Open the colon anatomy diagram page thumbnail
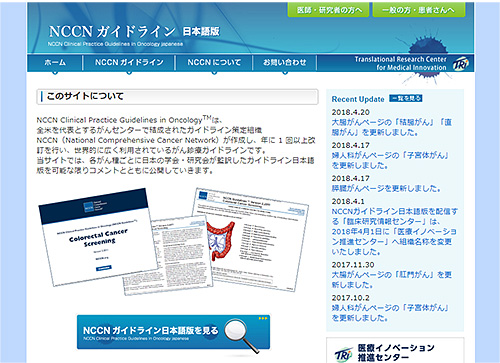The height and width of the screenshot is (363, 500). (x=250, y=239)
